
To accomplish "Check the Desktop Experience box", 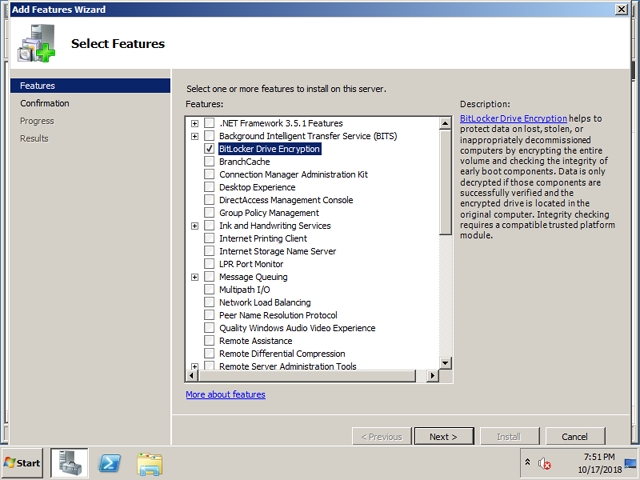I will tap(209, 187).
